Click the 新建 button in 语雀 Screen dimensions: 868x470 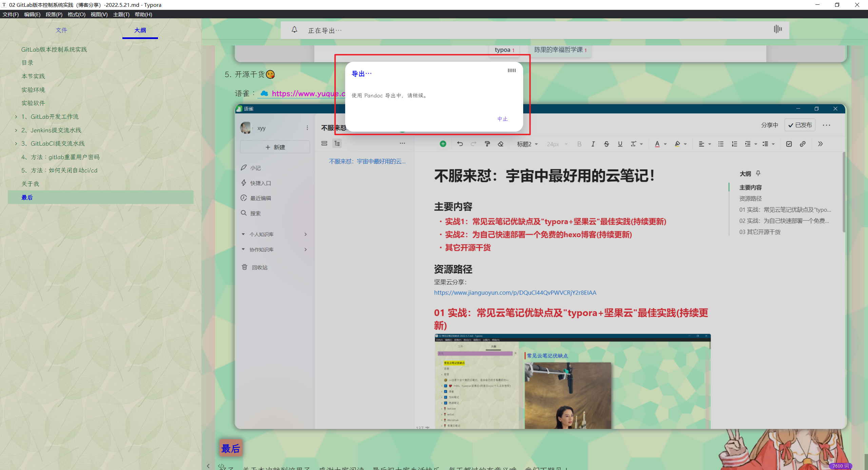[x=275, y=147]
